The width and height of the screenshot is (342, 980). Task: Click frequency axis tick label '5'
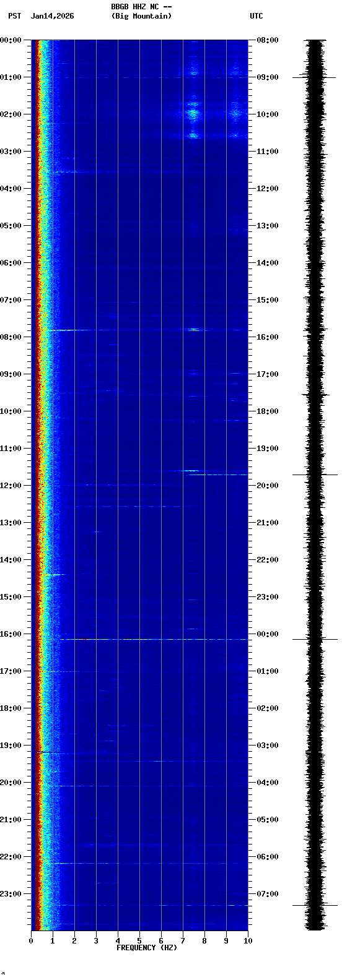(x=139, y=941)
